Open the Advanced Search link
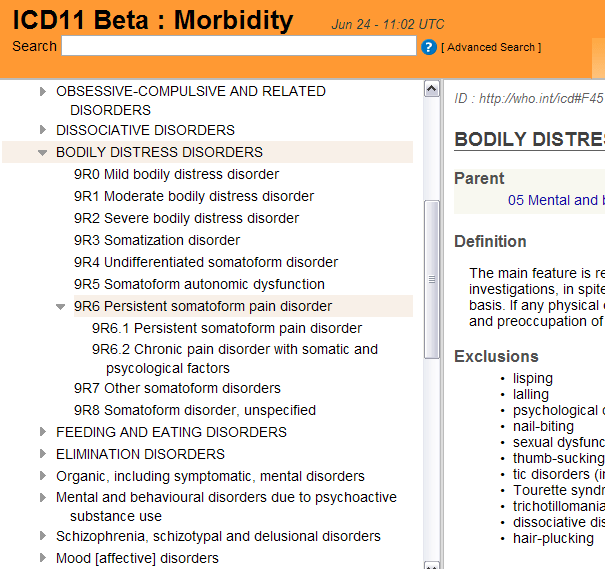The width and height of the screenshot is (605, 577). (491, 47)
